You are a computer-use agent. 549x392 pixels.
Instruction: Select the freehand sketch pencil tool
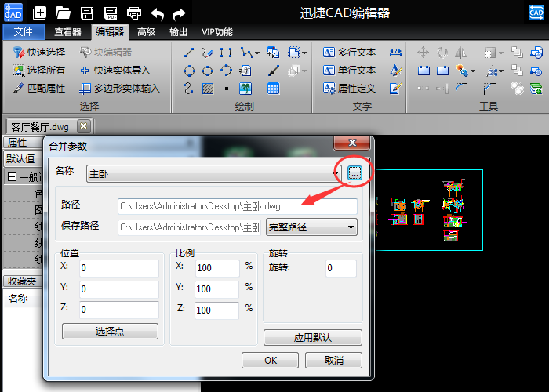pyautogui.click(x=207, y=53)
